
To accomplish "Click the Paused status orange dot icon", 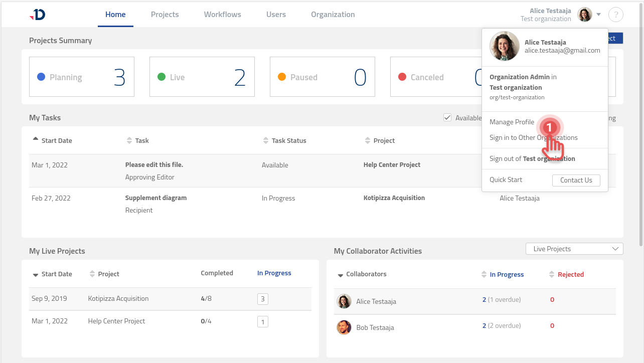I will [x=282, y=77].
